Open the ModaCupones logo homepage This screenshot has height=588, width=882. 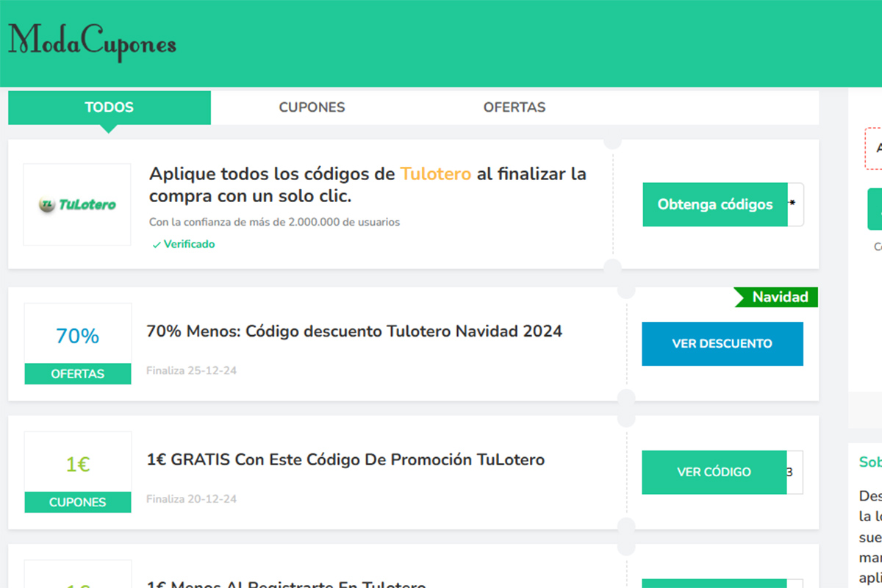click(93, 43)
